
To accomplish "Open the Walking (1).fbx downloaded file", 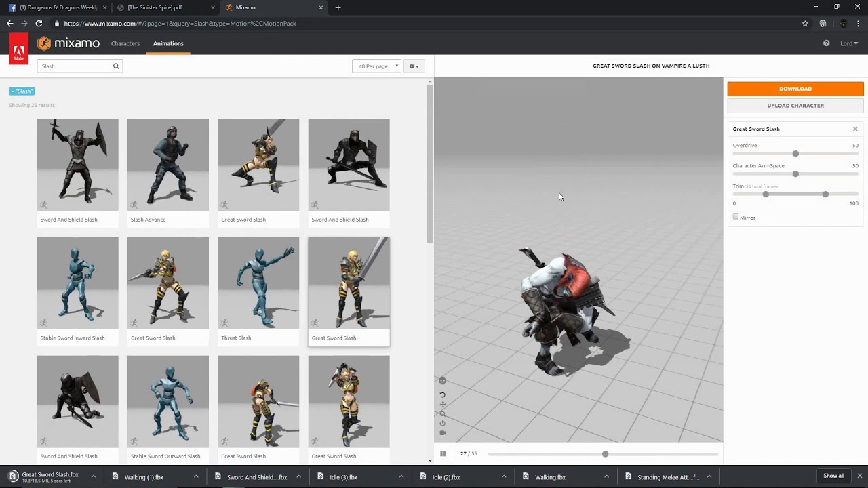I will click(x=144, y=476).
